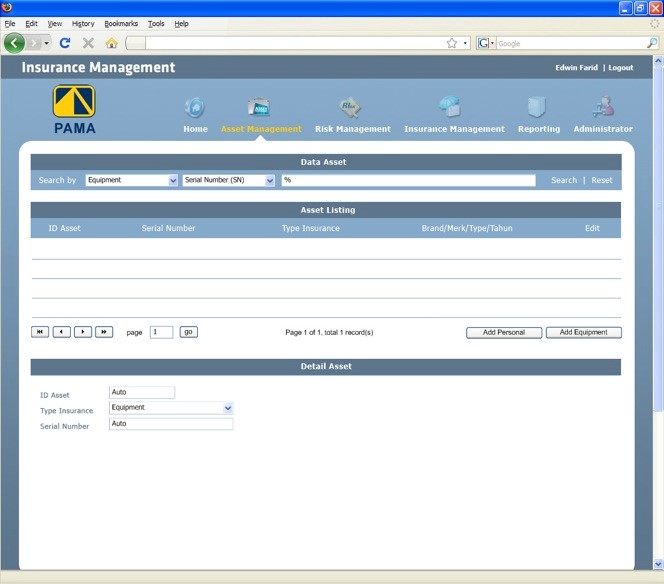The image size is (664, 584).
Task: Click the Add Equipment button
Action: [583, 332]
